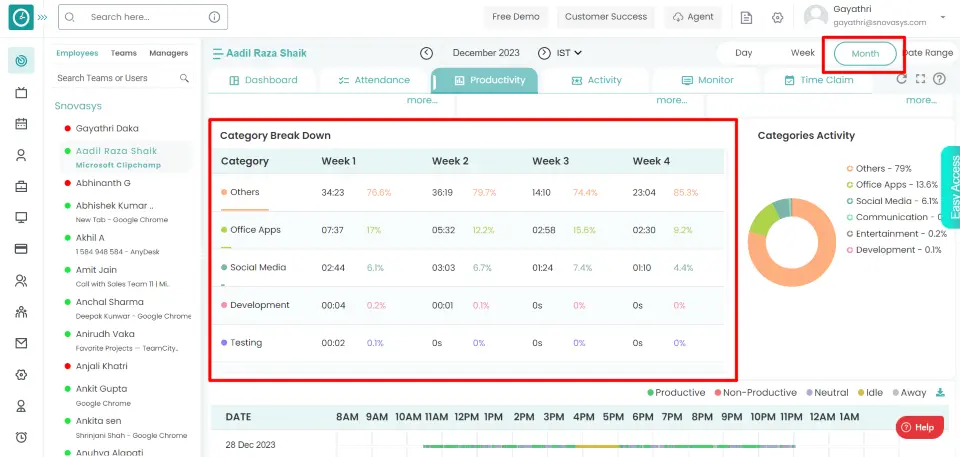This screenshot has width=960, height=457.
Task: Click search icon in Teams or Users field
Action: (184, 78)
